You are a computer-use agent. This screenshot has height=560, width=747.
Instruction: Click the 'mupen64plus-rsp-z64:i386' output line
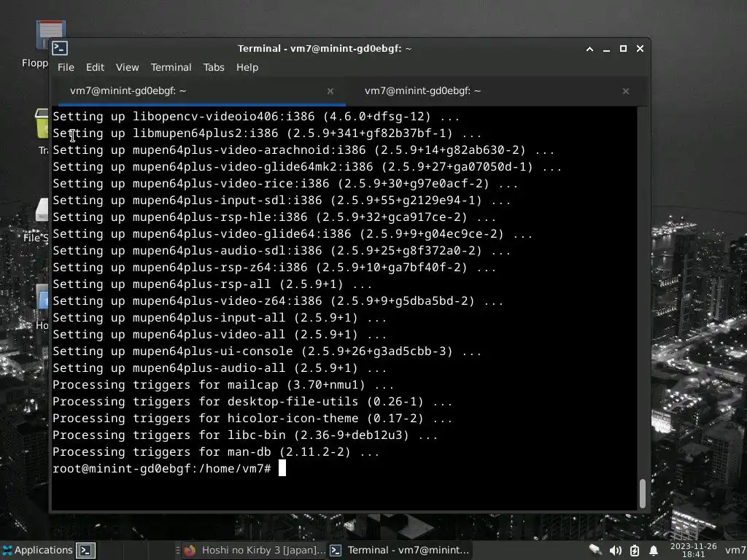coord(274,268)
